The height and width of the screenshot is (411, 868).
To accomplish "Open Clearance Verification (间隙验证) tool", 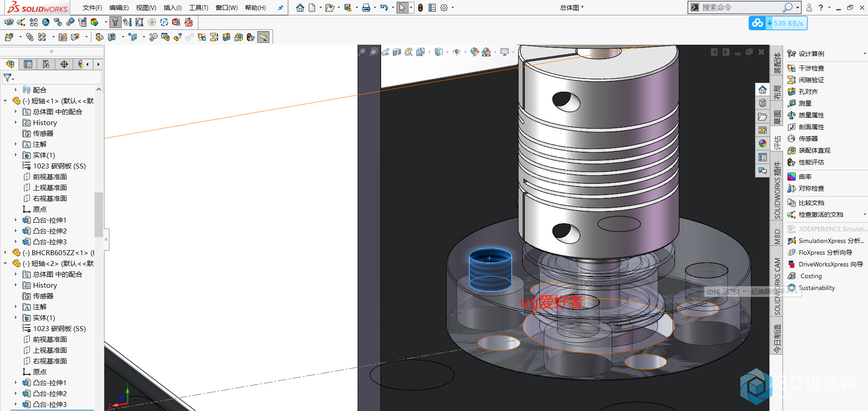I will (x=806, y=80).
